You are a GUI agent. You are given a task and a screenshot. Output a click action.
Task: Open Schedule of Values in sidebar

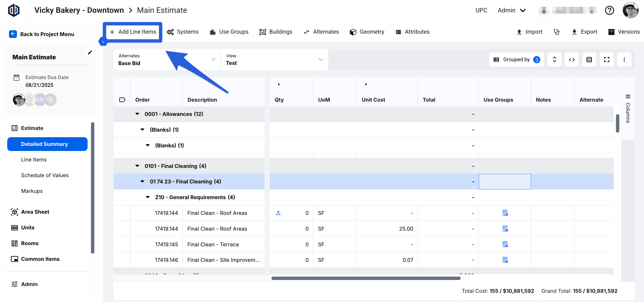click(x=45, y=175)
